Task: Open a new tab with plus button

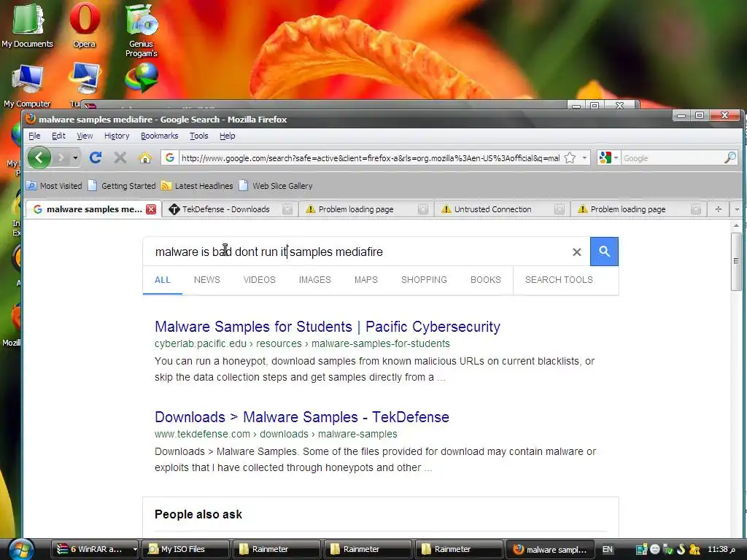Action: (719, 209)
